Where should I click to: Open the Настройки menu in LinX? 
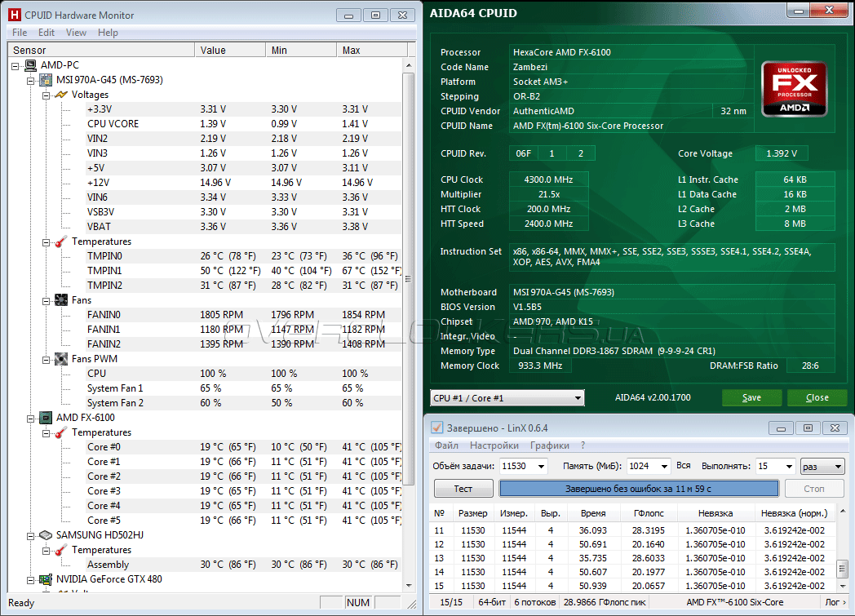coord(494,445)
